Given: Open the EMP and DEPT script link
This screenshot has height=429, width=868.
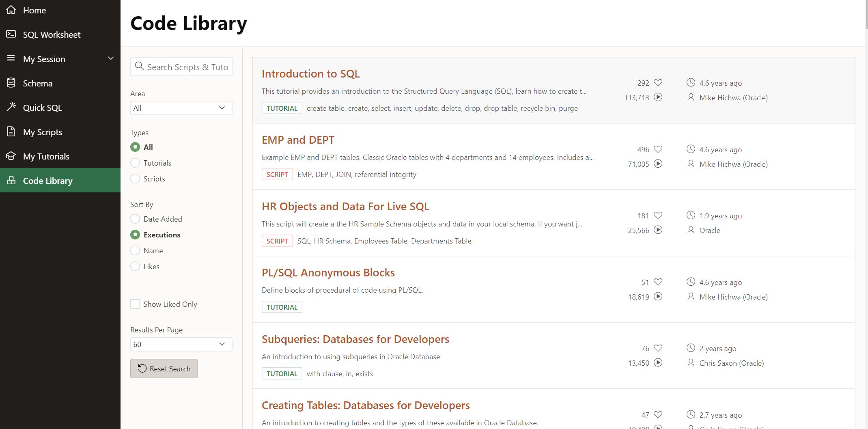Looking at the screenshot, I should tap(298, 140).
